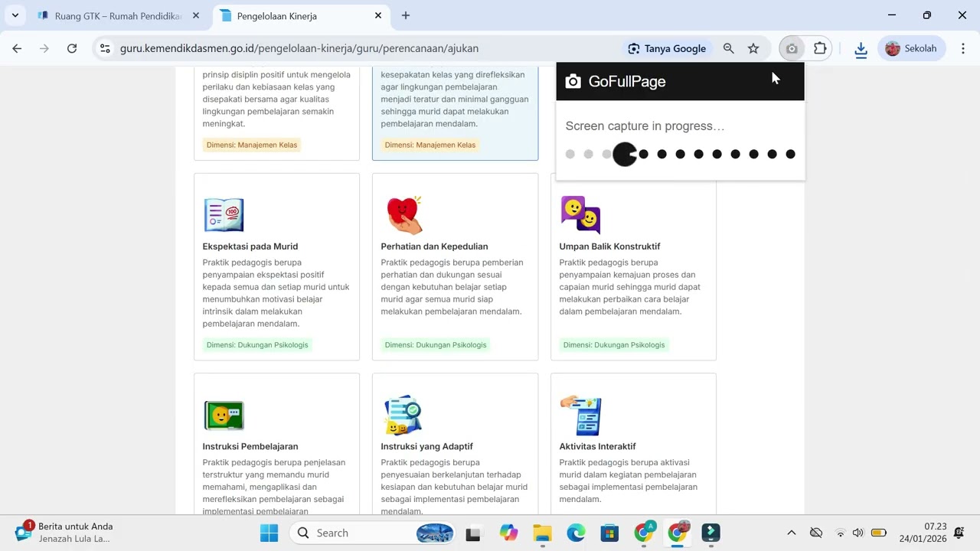Viewport: 980px width, 551px height.
Task: Click Dukungan Psikologis badge under Ekspektasi pada Murid
Action: [257, 345]
